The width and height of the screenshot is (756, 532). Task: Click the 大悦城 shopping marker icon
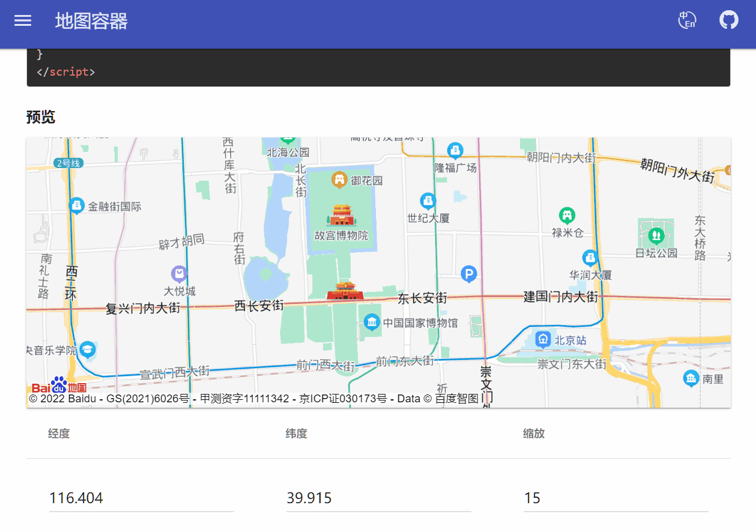click(179, 274)
